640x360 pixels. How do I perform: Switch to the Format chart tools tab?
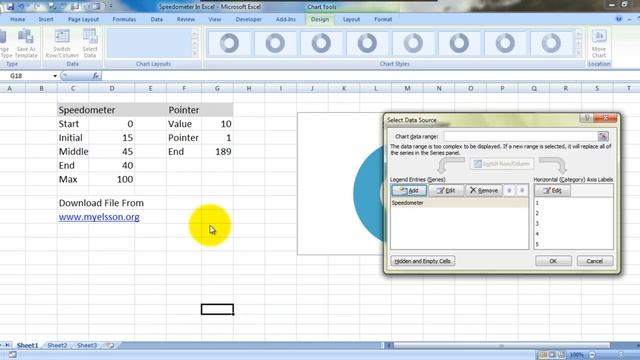pyautogui.click(x=383, y=19)
